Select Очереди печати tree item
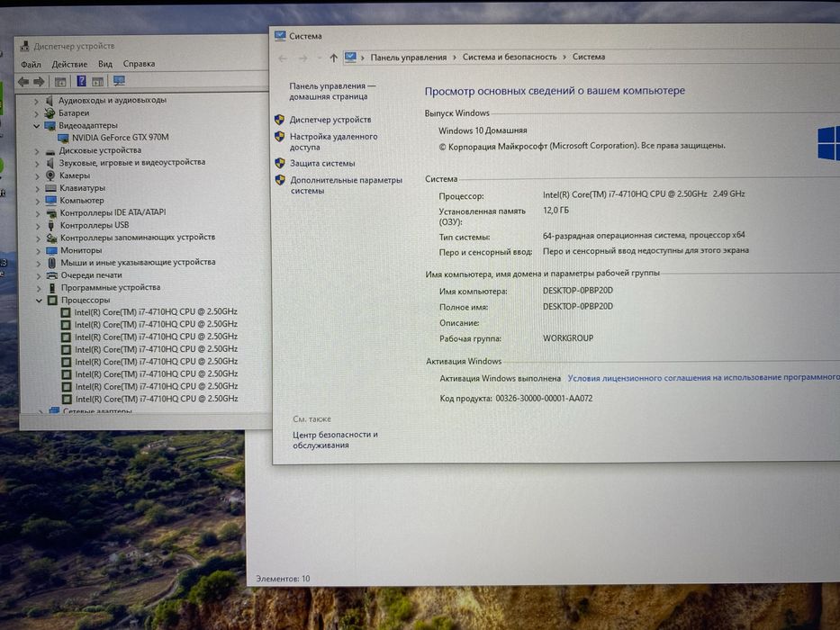 [91, 274]
